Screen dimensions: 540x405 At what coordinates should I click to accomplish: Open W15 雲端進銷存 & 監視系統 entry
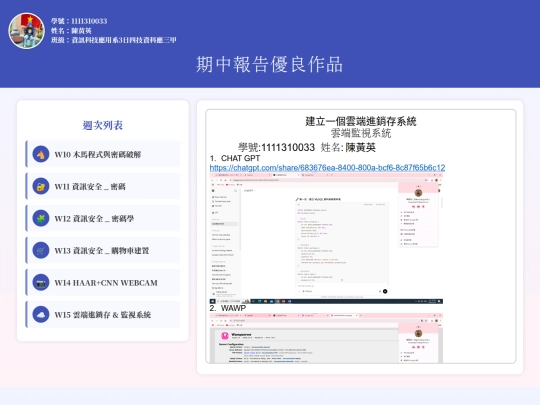[x=103, y=314]
